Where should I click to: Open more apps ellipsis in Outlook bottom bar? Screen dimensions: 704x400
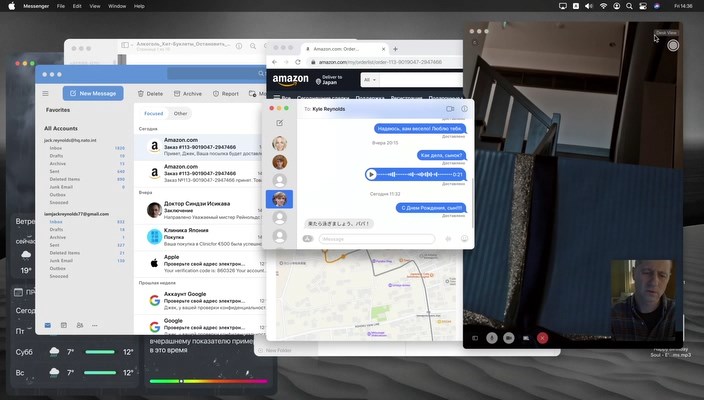pyautogui.click(x=95, y=325)
